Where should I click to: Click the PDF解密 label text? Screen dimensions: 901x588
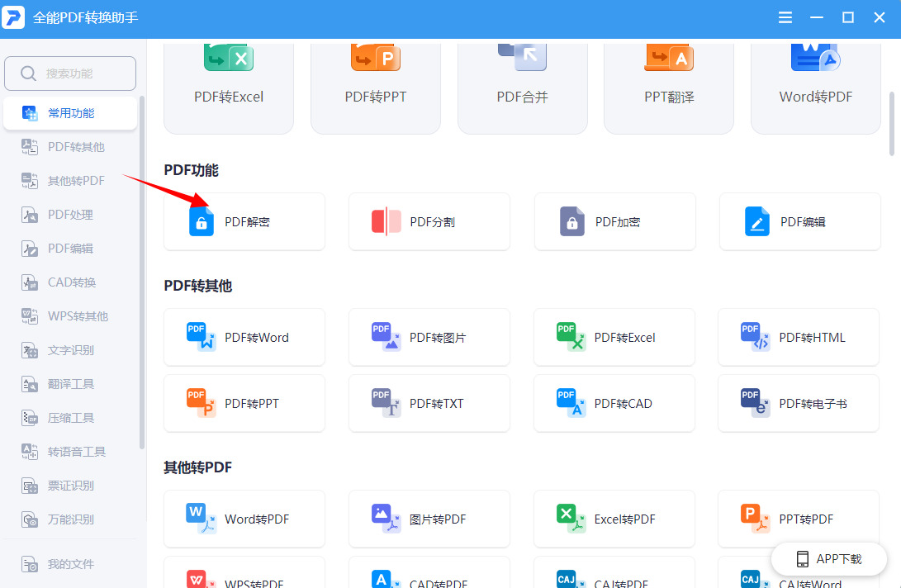(x=247, y=222)
